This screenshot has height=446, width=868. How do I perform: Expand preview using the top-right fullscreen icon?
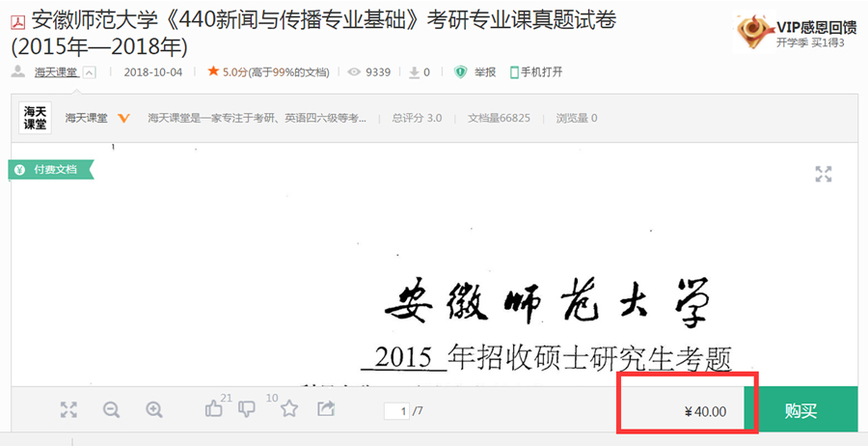click(824, 174)
